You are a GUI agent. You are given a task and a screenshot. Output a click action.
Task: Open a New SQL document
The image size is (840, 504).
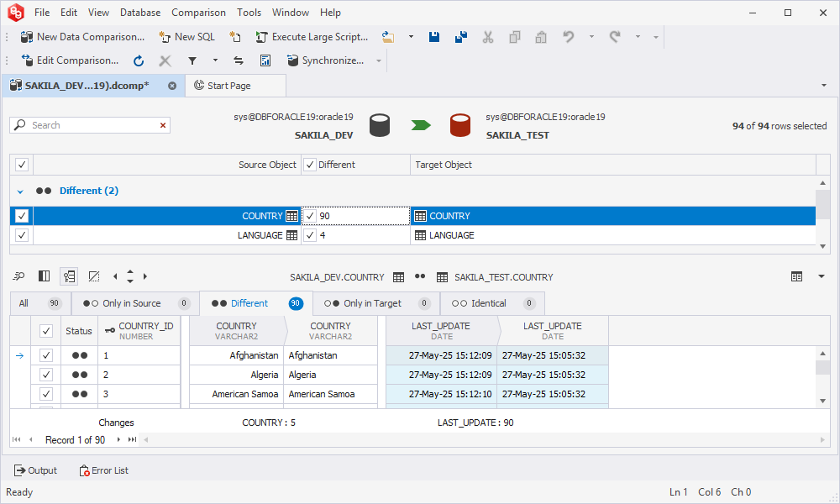point(187,37)
